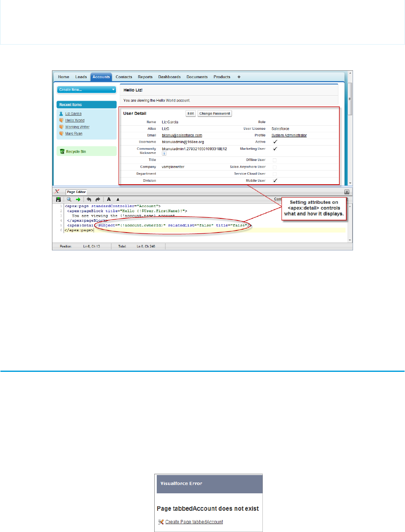Open the Products tab
This screenshot has width=405, height=532.
click(x=222, y=77)
